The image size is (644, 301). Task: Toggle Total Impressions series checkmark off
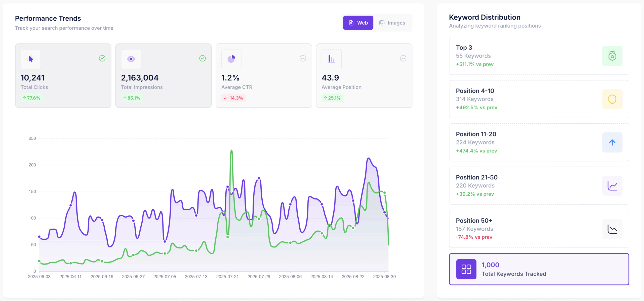pyautogui.click(x=203, y=58)
